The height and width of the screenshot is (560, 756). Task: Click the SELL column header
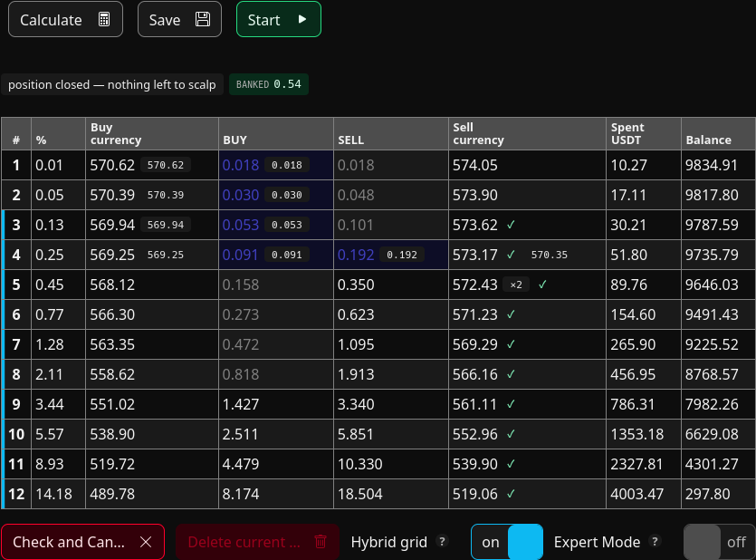click(391, 133)
